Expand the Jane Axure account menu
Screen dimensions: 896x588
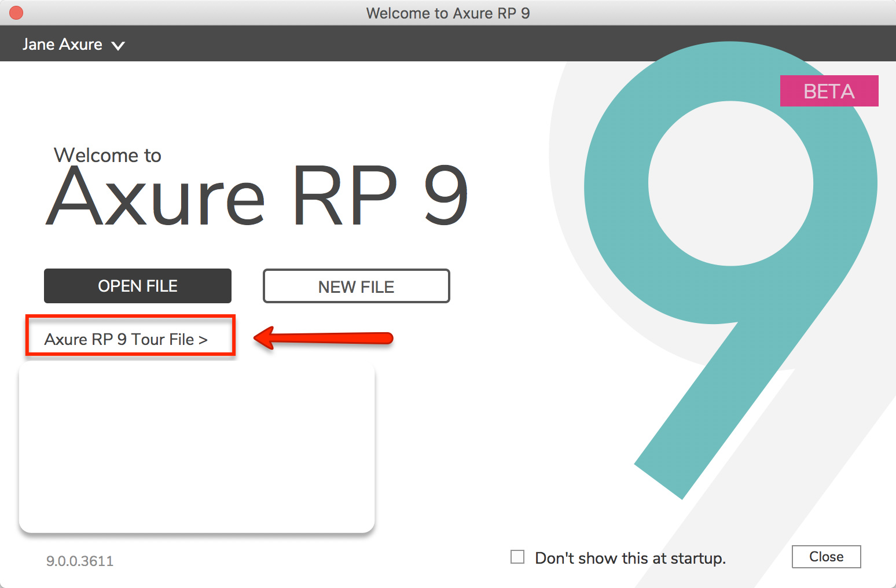coord(74,44)
